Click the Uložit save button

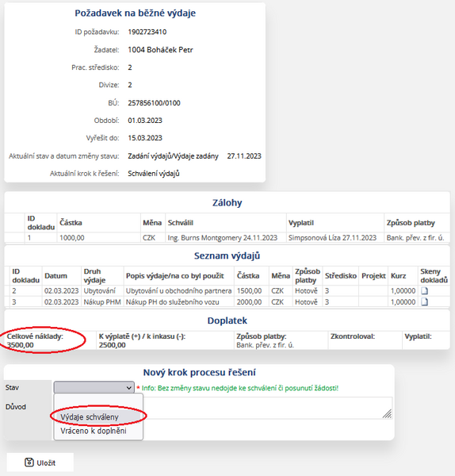40,463
